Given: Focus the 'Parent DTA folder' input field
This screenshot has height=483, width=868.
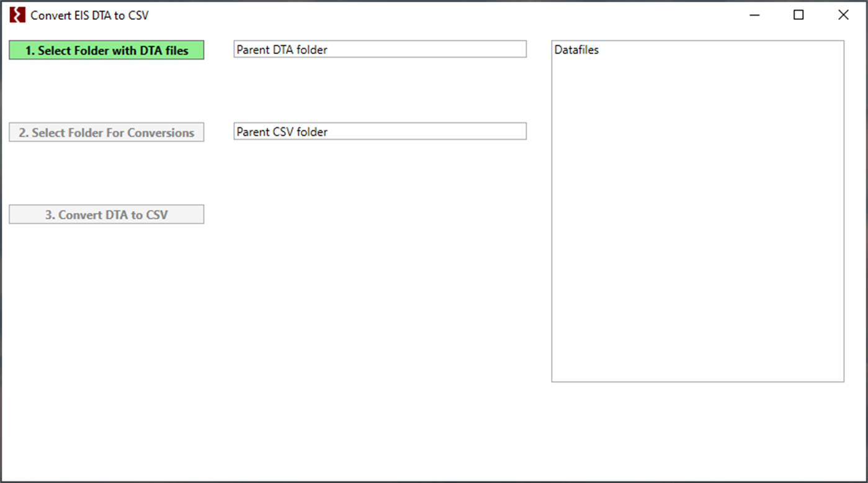Looking at the screenshot, I should [380, 48].
